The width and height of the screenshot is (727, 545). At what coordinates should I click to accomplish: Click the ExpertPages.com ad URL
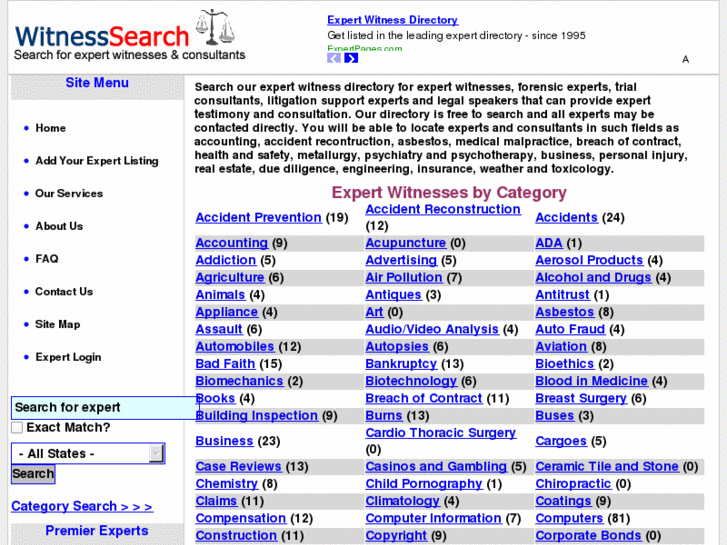coord(364,48)
